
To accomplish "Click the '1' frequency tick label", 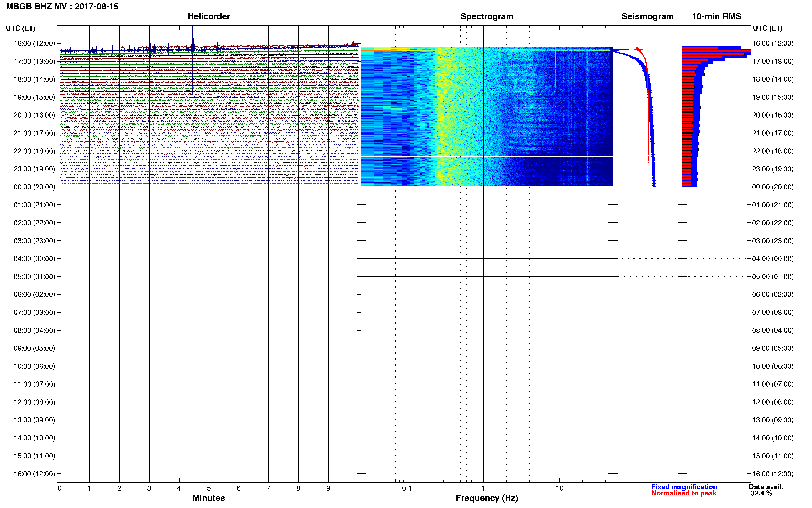I will [483, 488].
